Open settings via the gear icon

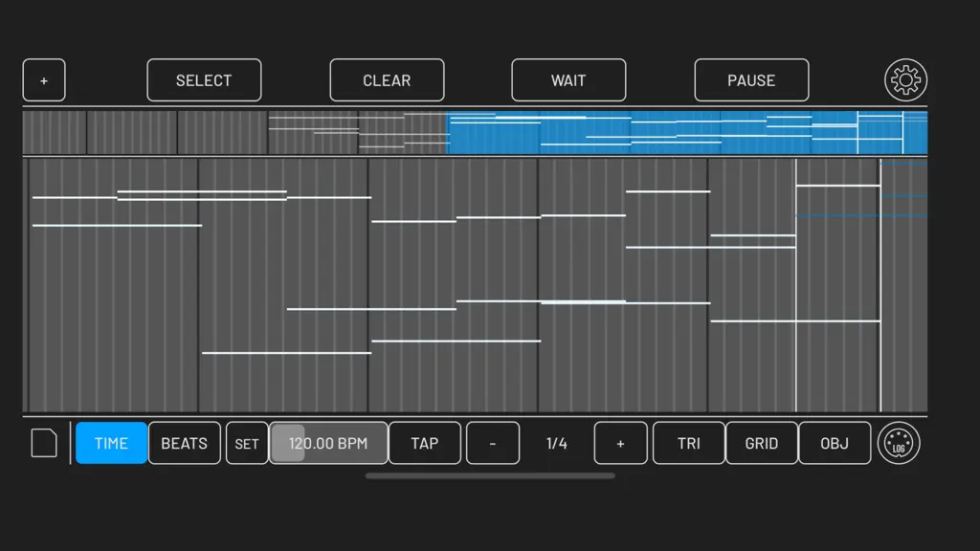point(905,80)
